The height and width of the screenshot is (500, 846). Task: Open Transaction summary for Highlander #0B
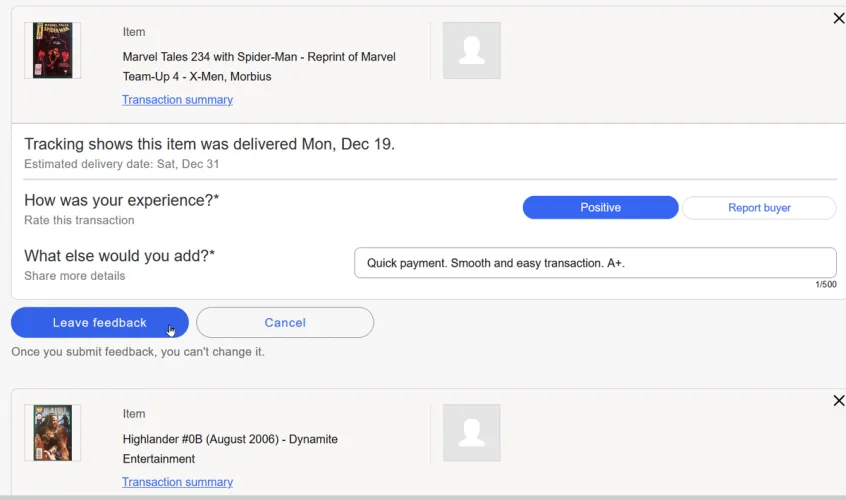click(x=177, y=482)
